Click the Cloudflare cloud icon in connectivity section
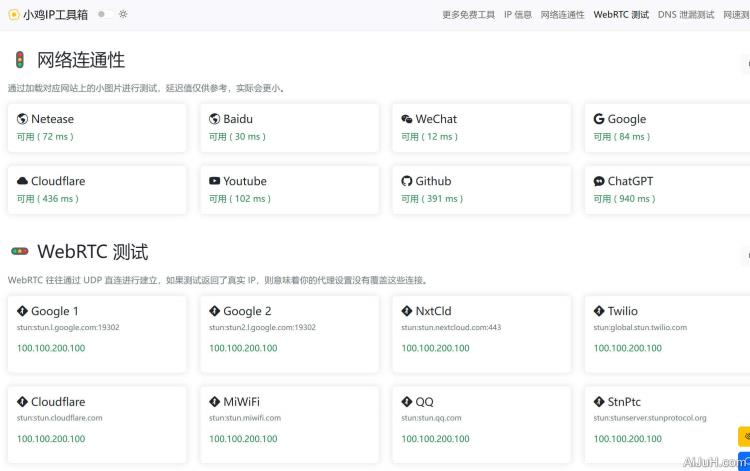This screenshot has height=471, width=750. 22,181
